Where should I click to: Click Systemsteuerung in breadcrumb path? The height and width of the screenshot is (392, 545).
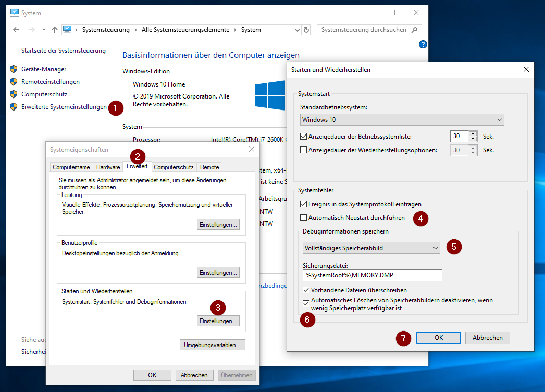[106, 30]
